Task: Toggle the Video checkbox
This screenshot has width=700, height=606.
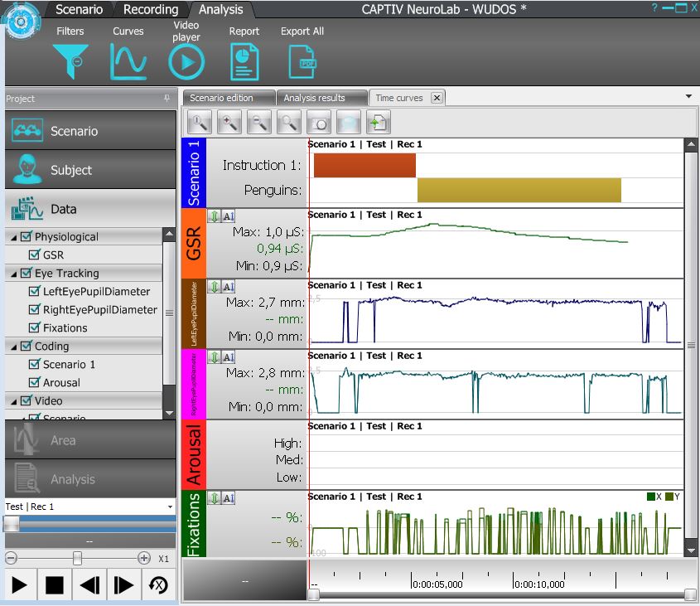Action: (27, 401)
